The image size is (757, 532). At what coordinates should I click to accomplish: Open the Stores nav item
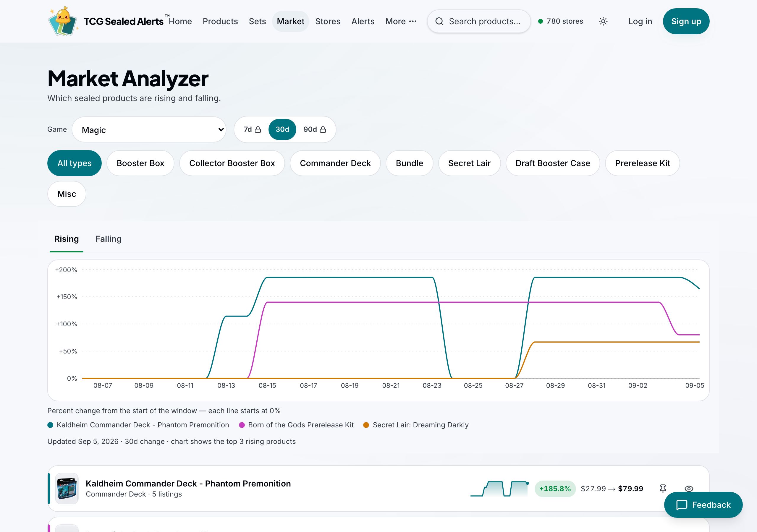pyautogui.click(x=328, y=21)
